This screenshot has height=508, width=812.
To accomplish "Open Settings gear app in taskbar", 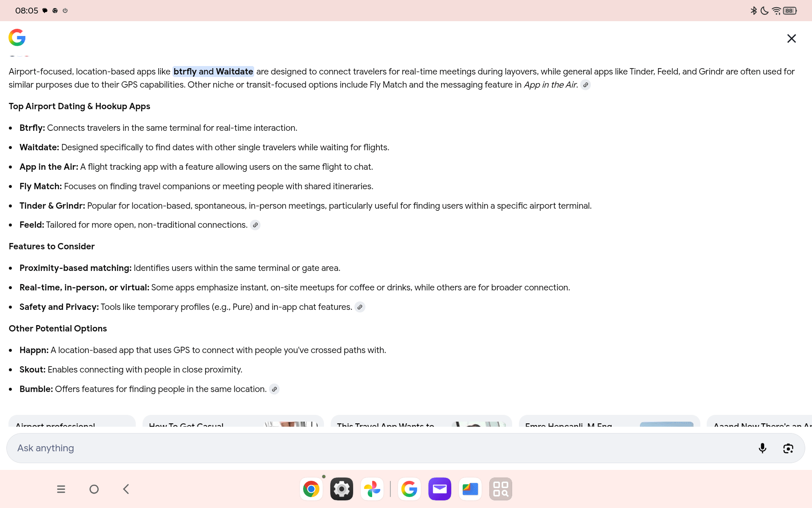I will pos(341,489).
